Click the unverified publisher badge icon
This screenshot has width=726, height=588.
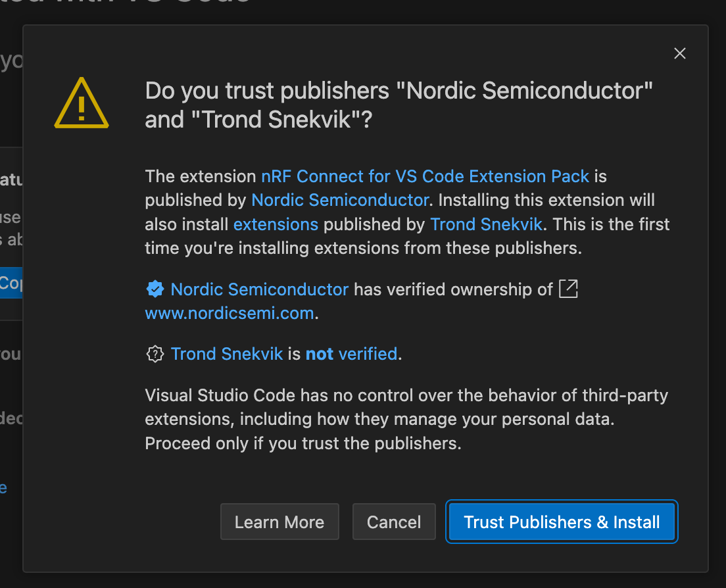[x=155, y=355]
